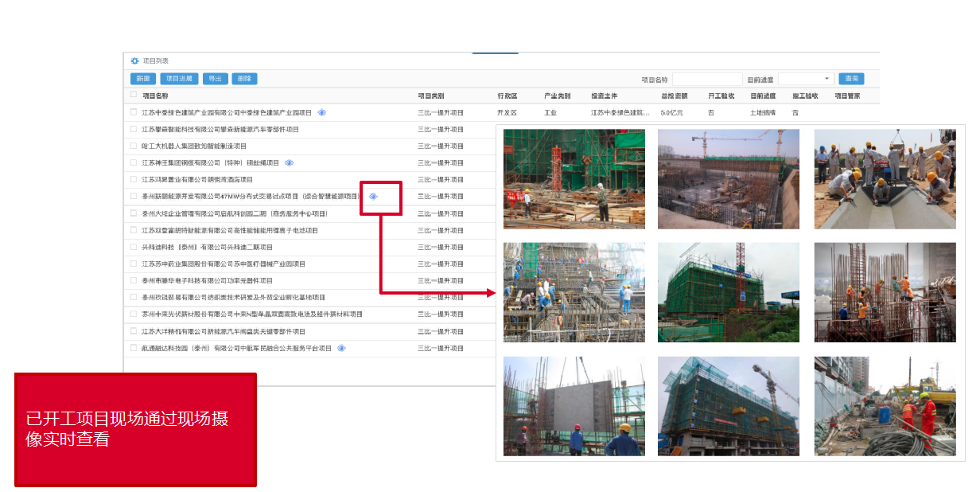Image resolution: width=980 pixels, height=492 pixels.
Task: Open the 目前进度 dropdown filter
Action: (805, 79)
